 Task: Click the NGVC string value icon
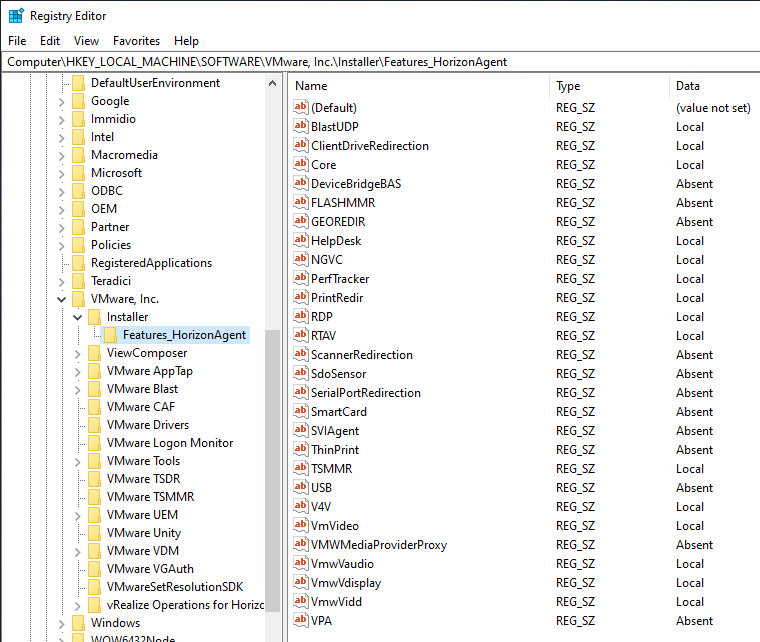coord(301,259)
